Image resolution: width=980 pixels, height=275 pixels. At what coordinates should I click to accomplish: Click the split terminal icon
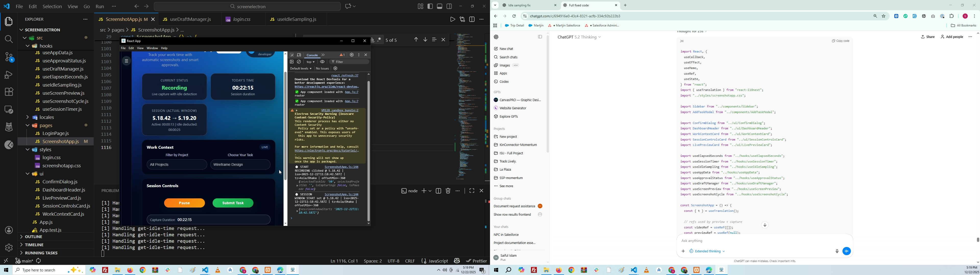click(438, 191)
